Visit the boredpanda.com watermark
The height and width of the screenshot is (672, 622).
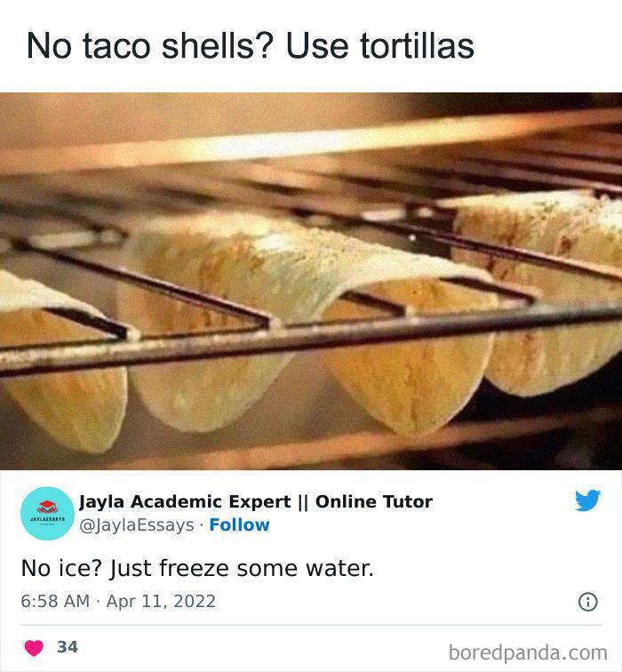528,652
